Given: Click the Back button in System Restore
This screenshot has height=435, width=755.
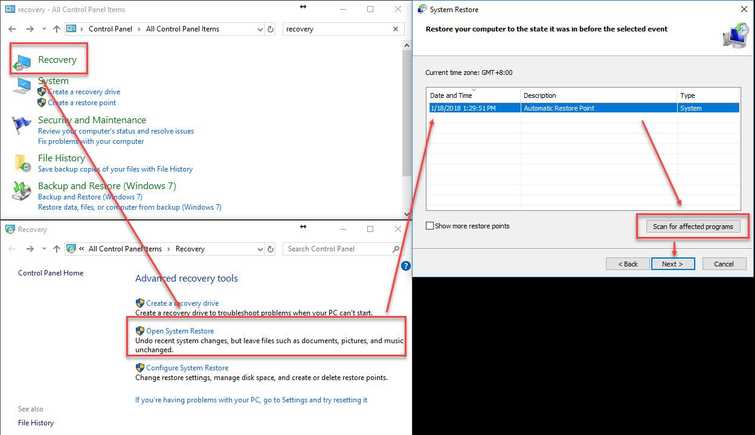Looking at the screenshot, I should point(628,264).
